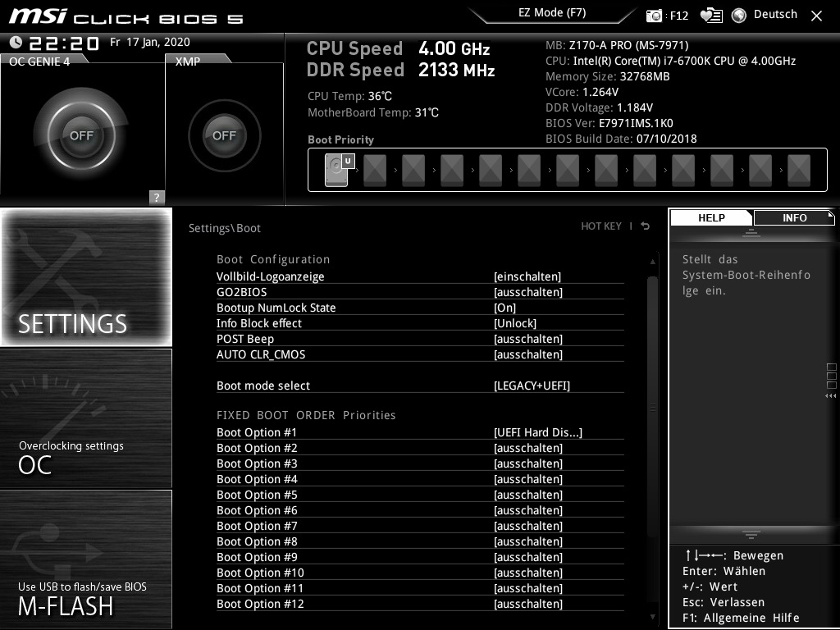Click the settings list scroll down arrow
Image resolution: width=840 pixels, height=630 pixels.
(652, 617)
